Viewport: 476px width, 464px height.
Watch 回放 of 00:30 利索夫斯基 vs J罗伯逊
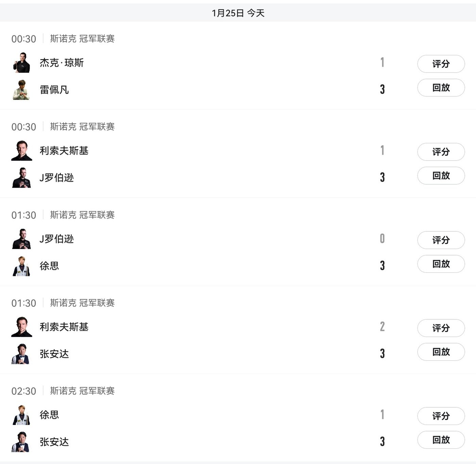pos(441,176)
